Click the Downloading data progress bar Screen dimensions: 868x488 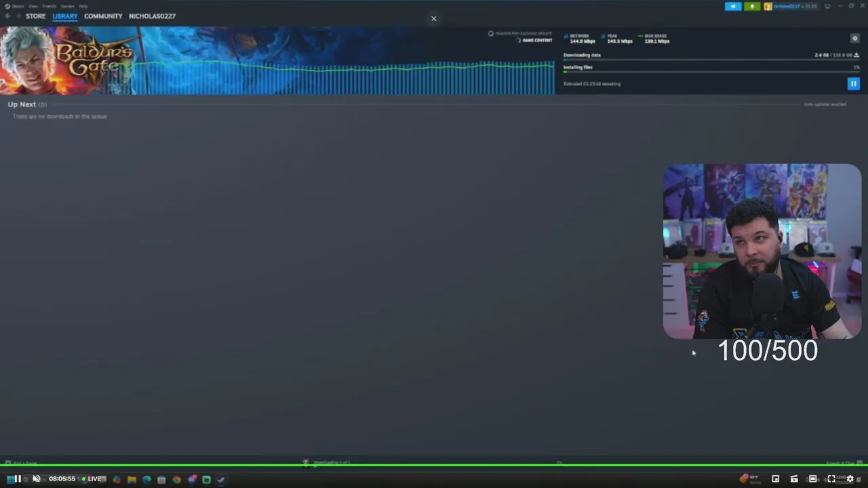[711, 60]
